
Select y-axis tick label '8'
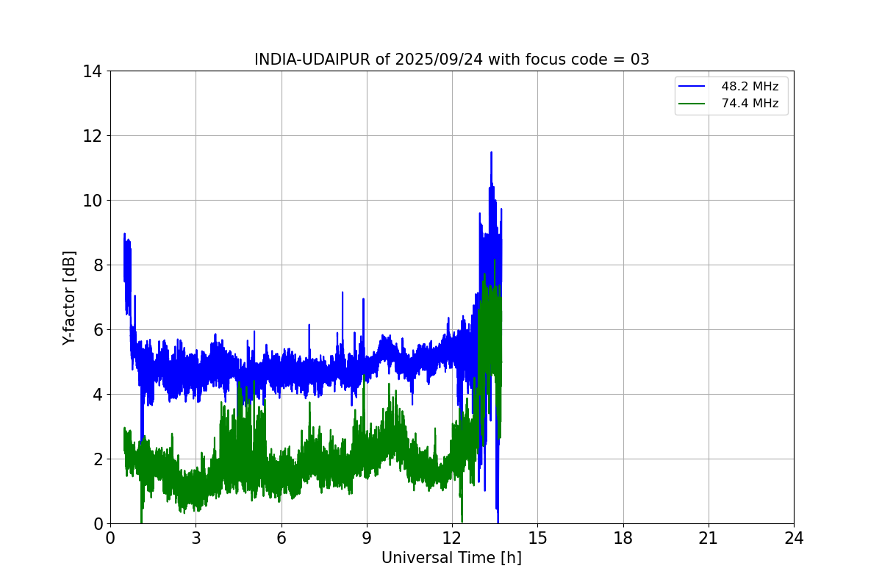[x=97, y=265]
